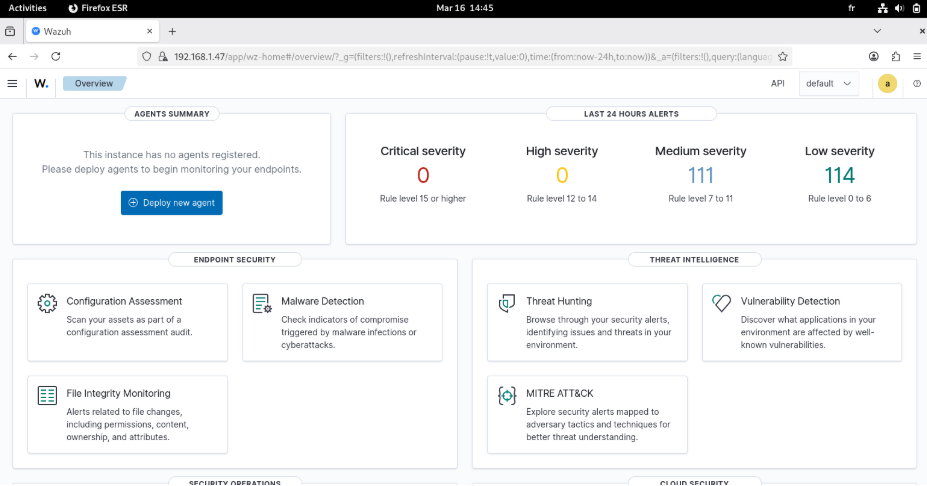The height and width of the screenshot is (486, 927).
Task: Open the Configuration Assessment card
Action: (x=127, y=322)
